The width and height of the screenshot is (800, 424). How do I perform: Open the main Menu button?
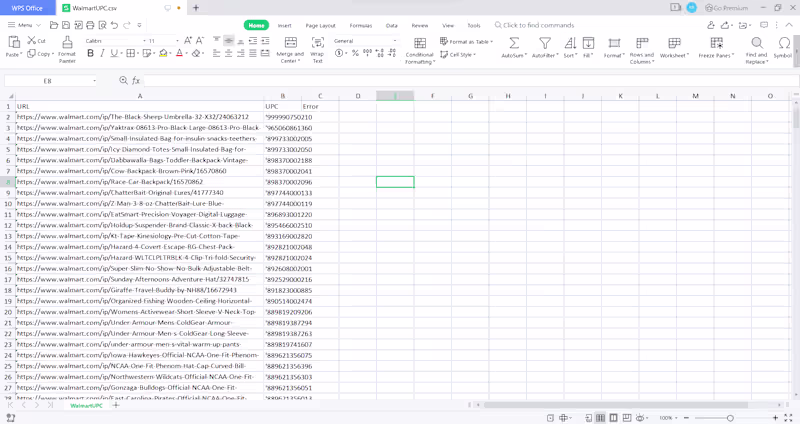(x=24, y=25)
